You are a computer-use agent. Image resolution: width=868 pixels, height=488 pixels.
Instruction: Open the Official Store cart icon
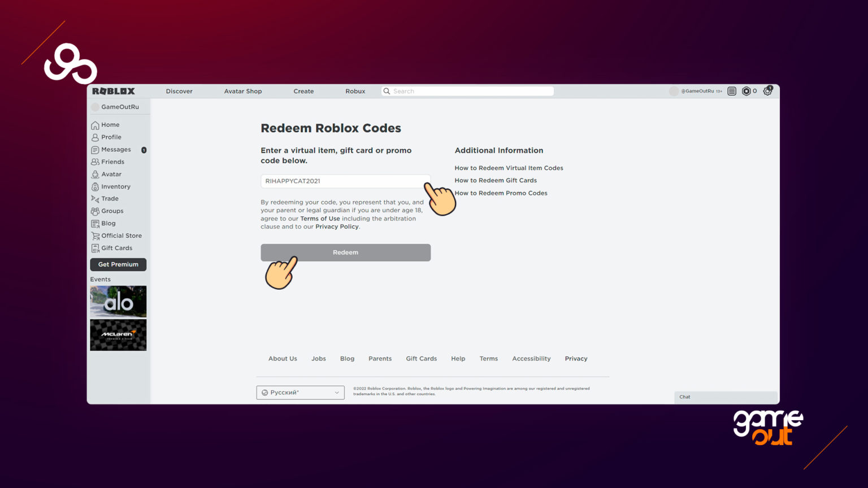click(95, 236)
